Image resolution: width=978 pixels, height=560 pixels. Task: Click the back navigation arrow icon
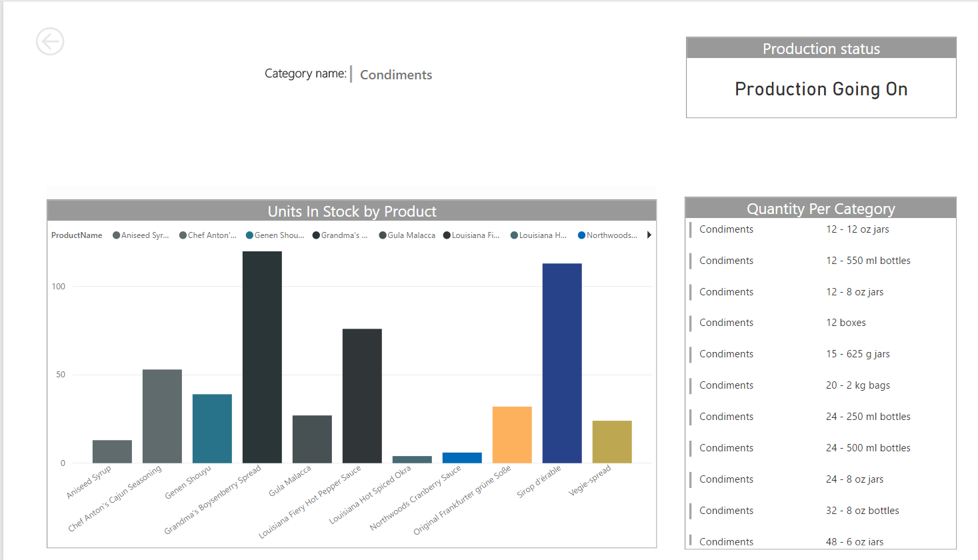50,41
